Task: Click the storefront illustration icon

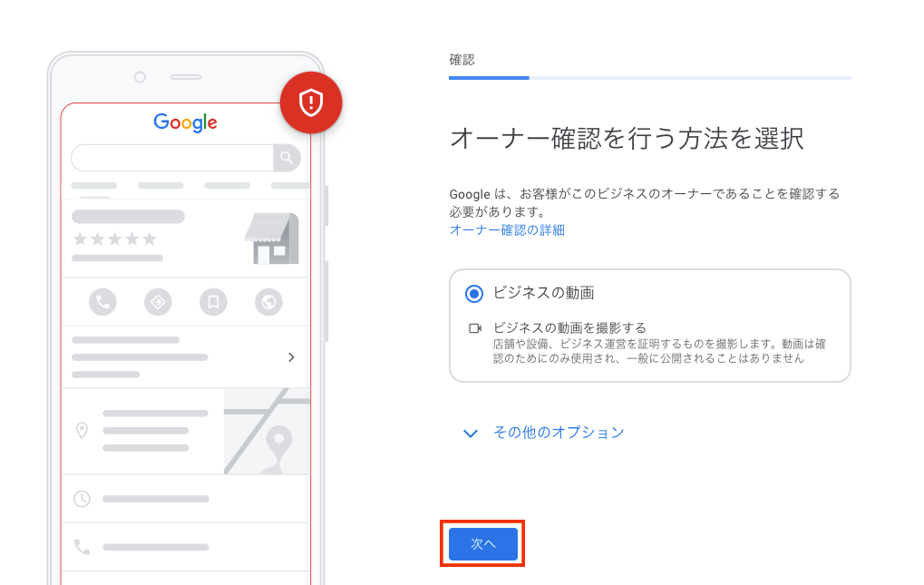Action: tap(272, 239)
